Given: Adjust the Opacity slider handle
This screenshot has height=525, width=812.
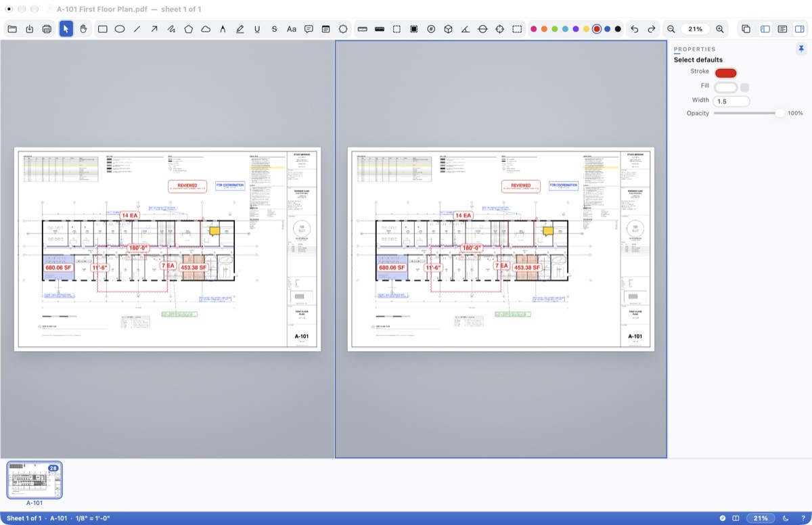Looking at the screenshot, I should pos(780,113).
